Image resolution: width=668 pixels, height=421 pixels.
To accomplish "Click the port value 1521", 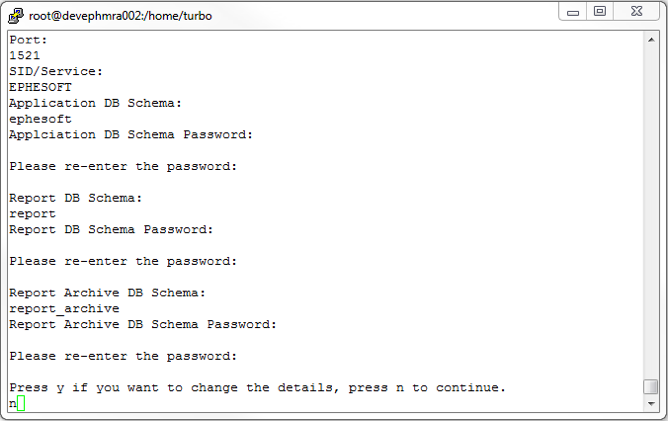I will click(x=24, y=55).
